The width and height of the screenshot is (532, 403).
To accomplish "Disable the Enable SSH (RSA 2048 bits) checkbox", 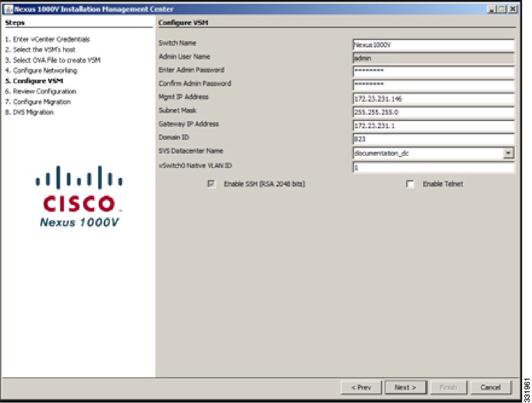I will click(x=211, y=184).
